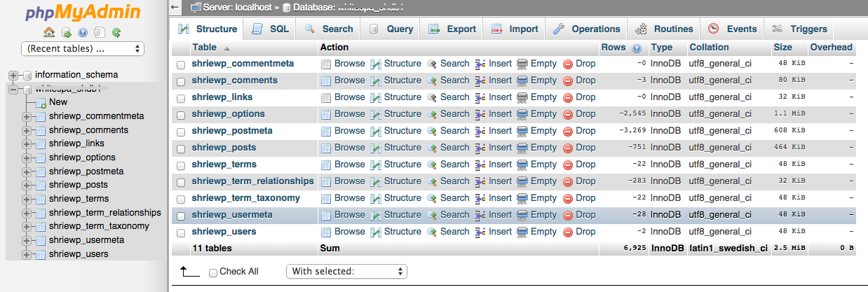
Task: Click Structure icon for shriewp_term_relationships
Action: 375,181
